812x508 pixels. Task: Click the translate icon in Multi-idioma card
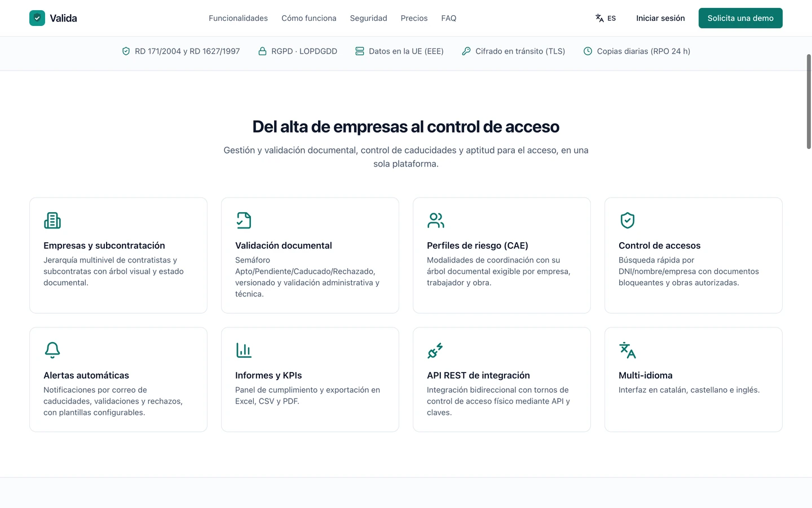628,350
